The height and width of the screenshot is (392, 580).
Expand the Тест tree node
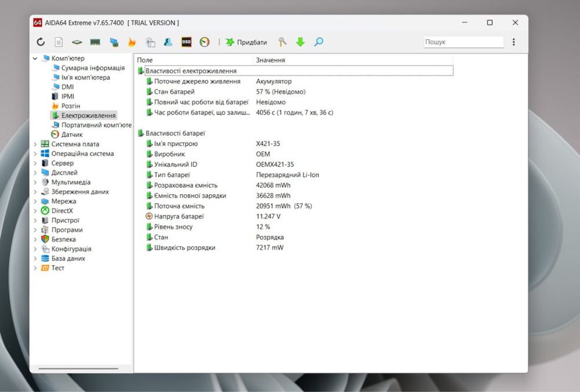tap(35, 268)
